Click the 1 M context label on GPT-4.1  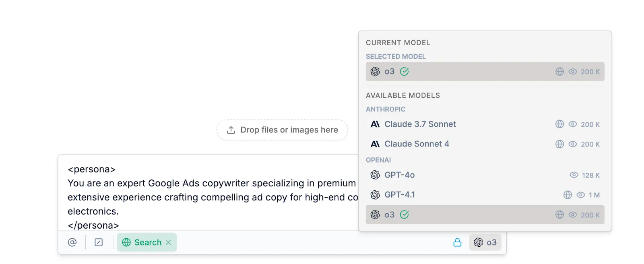(594, 195)
